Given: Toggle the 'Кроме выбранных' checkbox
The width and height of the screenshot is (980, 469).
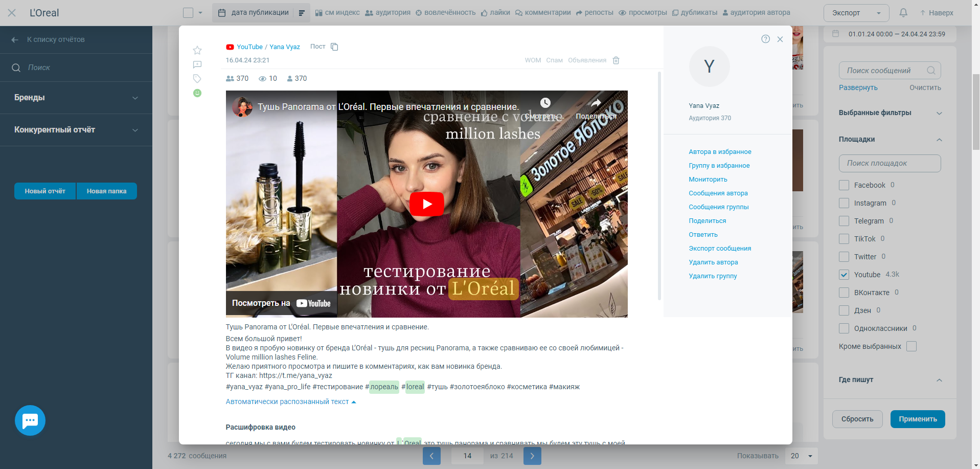Looking at the screenshot, I should [911, 346].
